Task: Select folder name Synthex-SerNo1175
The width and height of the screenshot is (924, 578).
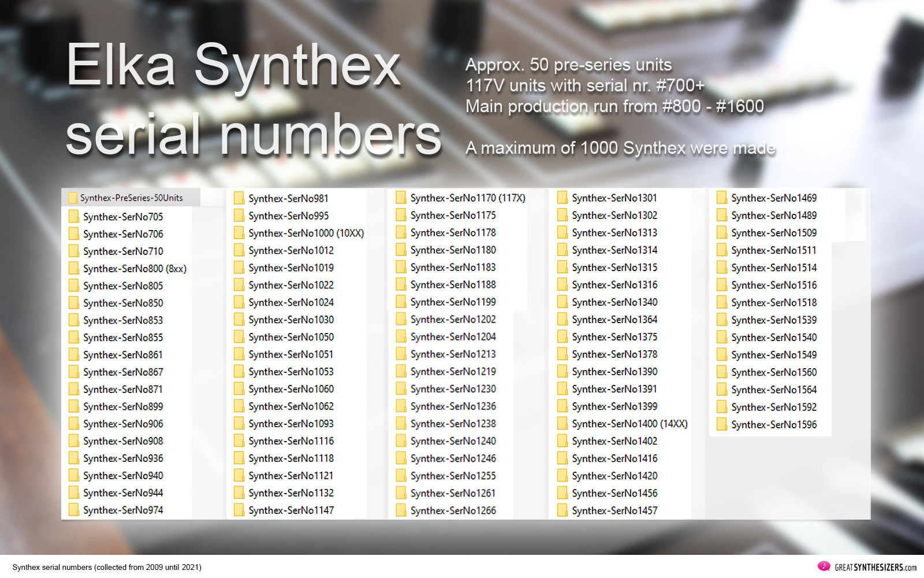Action: [453, 216]
